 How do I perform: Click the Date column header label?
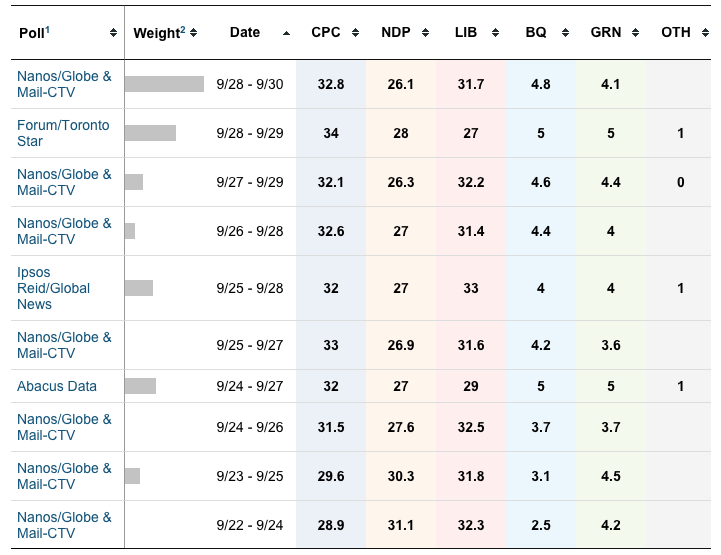245,33
